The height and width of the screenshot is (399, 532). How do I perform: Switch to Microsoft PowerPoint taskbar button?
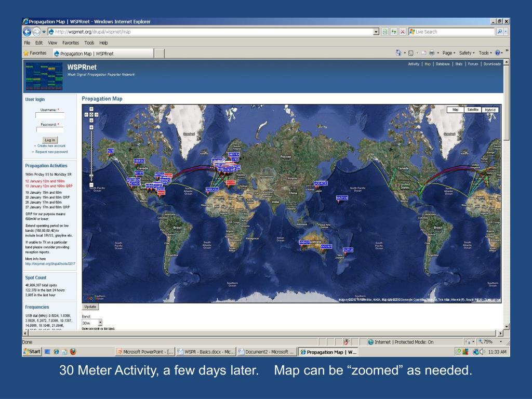(145, 352)
